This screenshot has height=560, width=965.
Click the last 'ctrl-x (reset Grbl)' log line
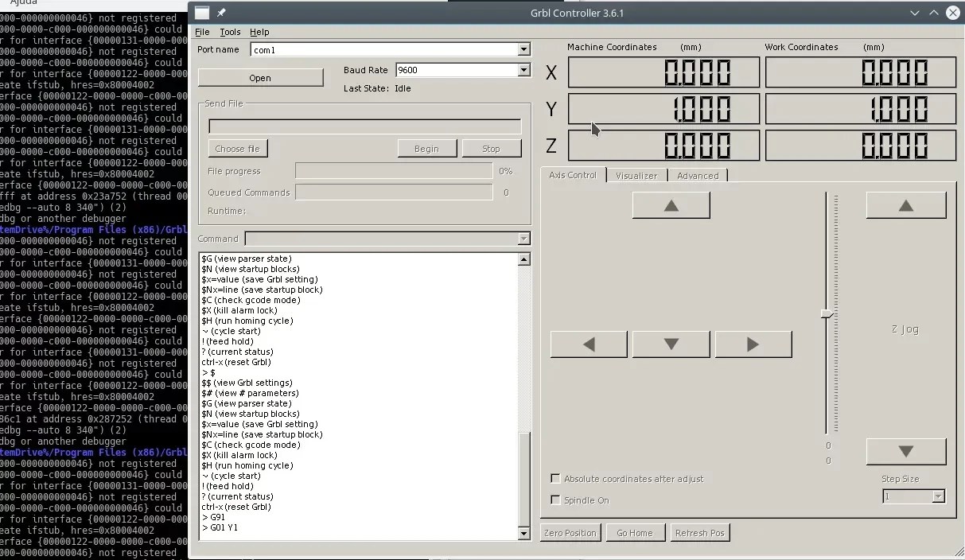point(236,507)
